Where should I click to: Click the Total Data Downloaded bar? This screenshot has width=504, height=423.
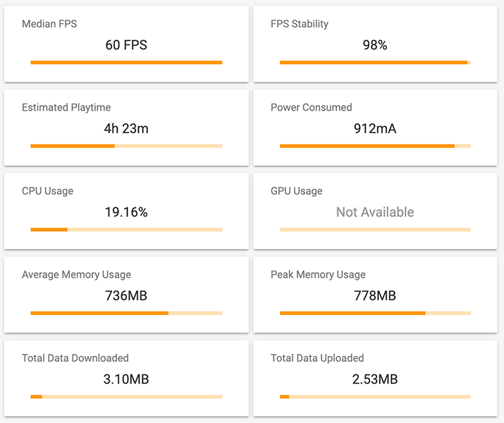tap(126, 397)
